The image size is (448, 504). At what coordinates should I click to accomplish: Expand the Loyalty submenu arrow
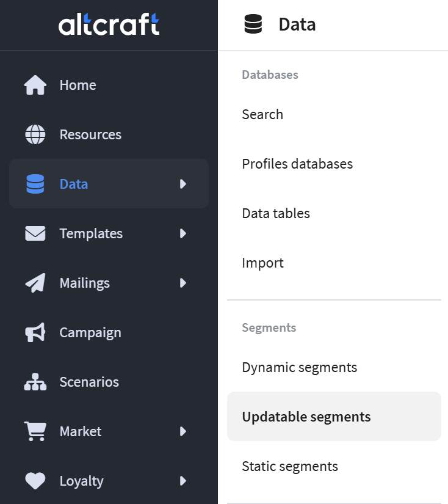[x=183, y=481]
